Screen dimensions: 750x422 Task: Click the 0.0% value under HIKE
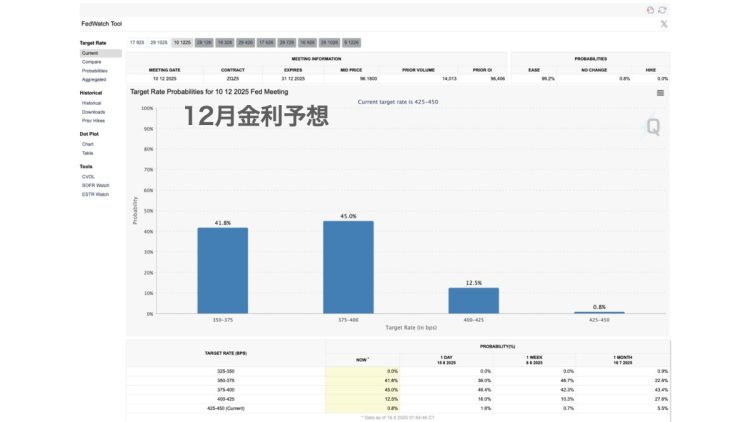coord(662,78)
